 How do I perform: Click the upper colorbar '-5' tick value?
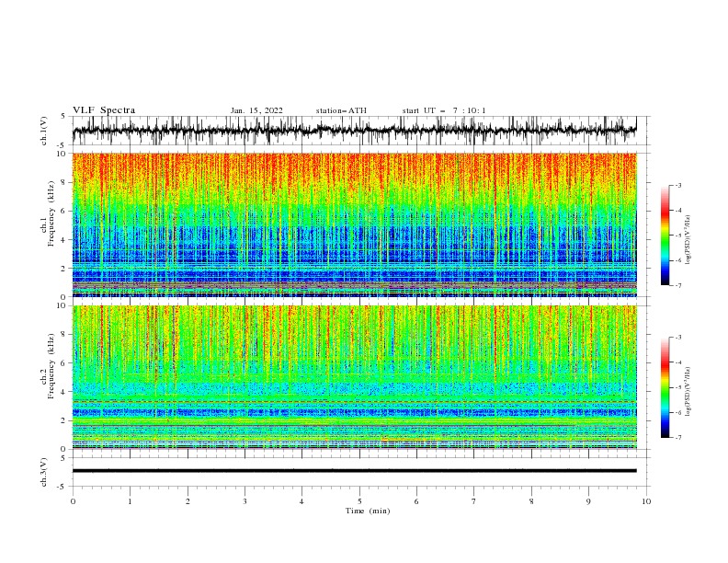[x=677, y=236]
